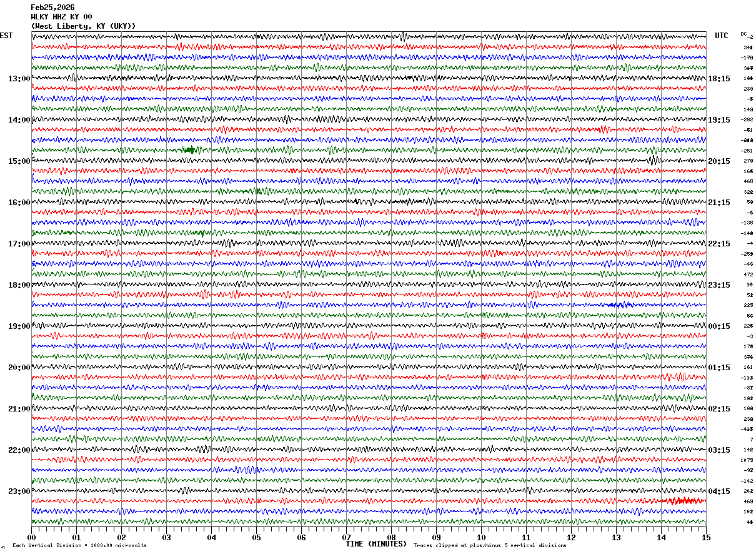Click the 22:15 UTC time label
Viewport: 756px width, 554px height.
[x=719, y=244]
